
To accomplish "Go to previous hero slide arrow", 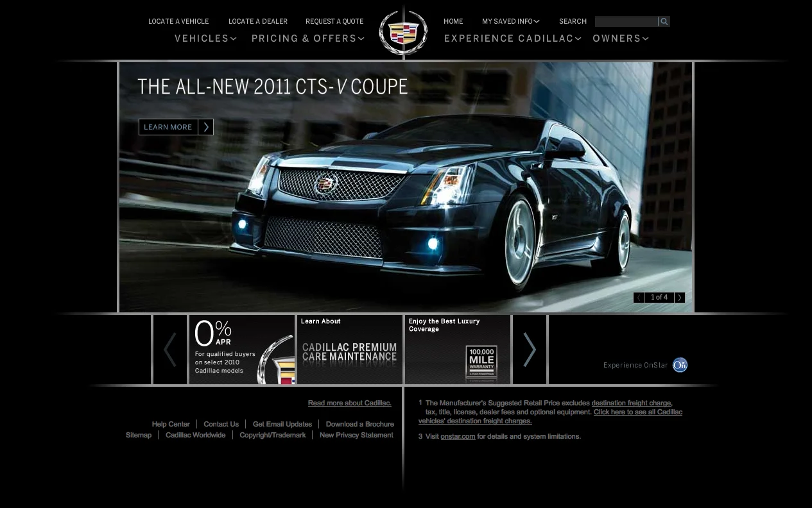I will (639, 298).
